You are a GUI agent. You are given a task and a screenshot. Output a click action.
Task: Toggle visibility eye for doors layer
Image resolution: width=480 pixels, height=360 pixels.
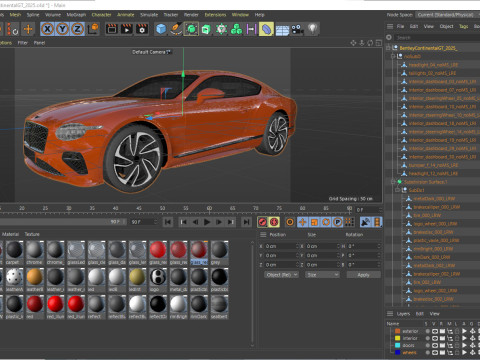coord(435,345)
